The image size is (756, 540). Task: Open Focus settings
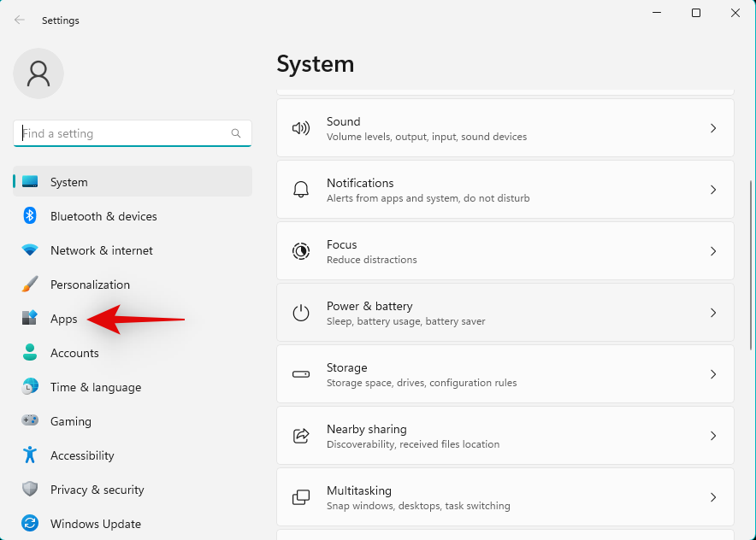pos(505,251)
